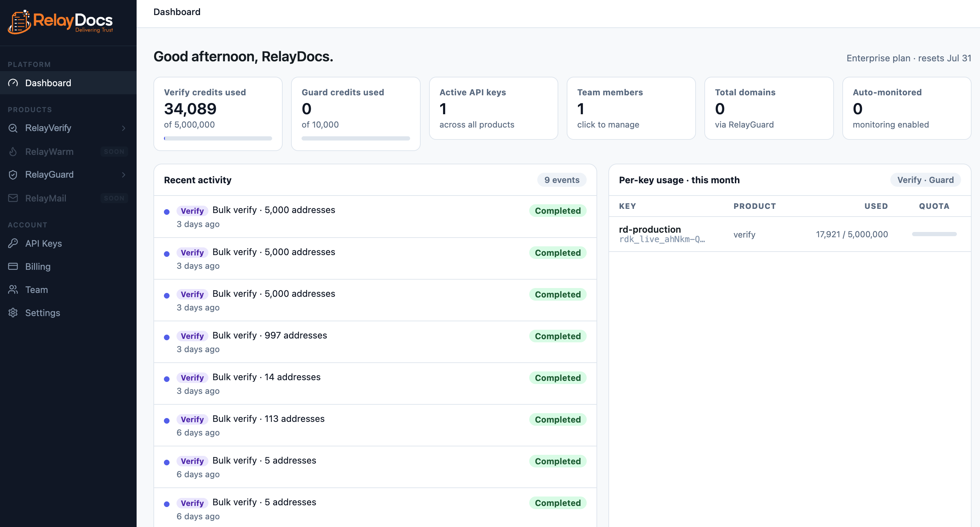Click Verify tag on 14 addresses row
The image size is (980, 527).
(192, 378)
